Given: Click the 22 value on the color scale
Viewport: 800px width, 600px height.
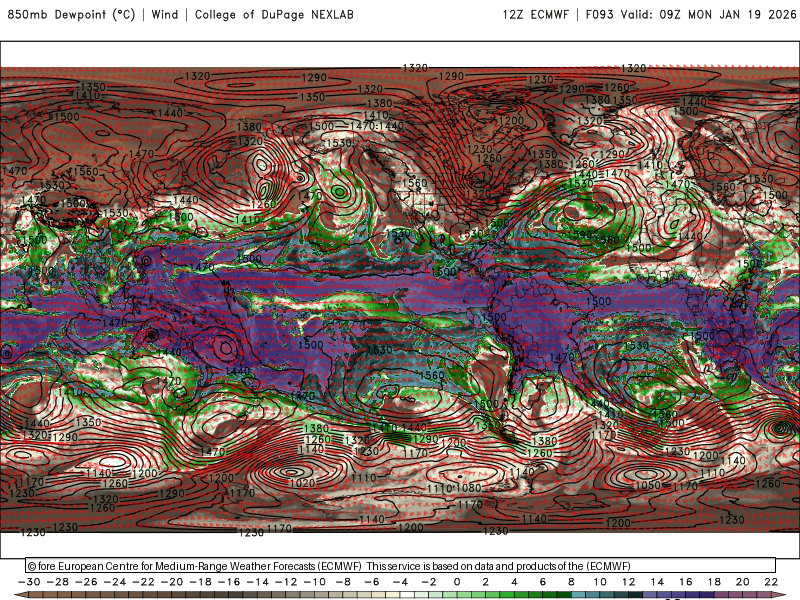Looking at the screenshot, I should (771, 582).
